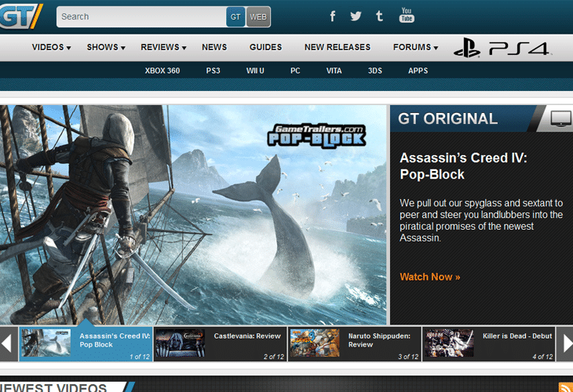Viewport: 573px width, 392px height.
Task: Select the Xbox 360 platform tab
Action: [x=162, y=71]
